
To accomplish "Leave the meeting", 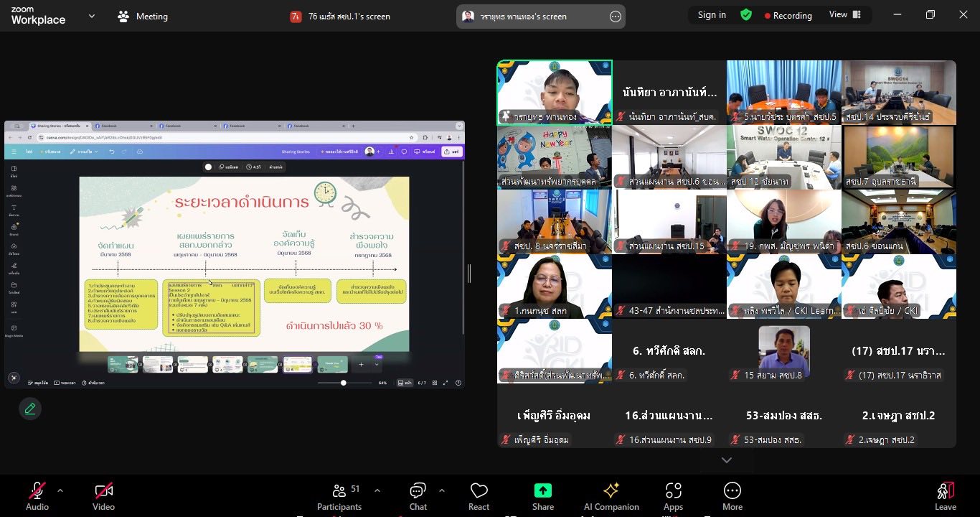I will tap(945, 496).
